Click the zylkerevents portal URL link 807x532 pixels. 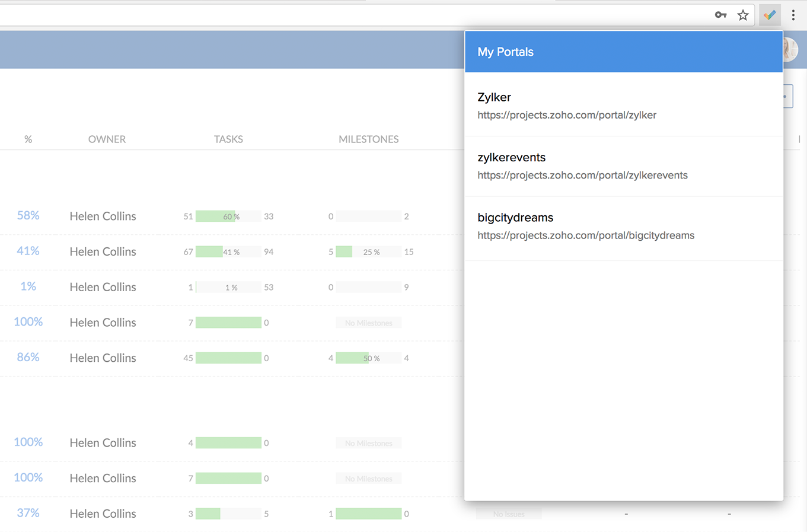click(x=583, y=175)
